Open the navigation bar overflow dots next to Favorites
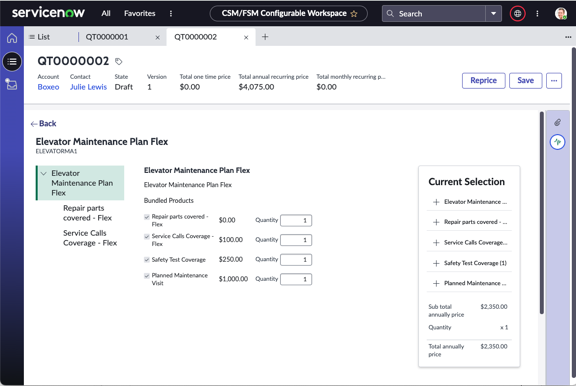The image size is (576, 386). tap(171, 14)
